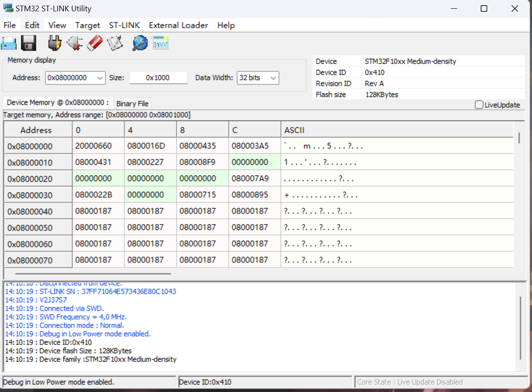Click the Disconnect from target icon

(75, 43)
